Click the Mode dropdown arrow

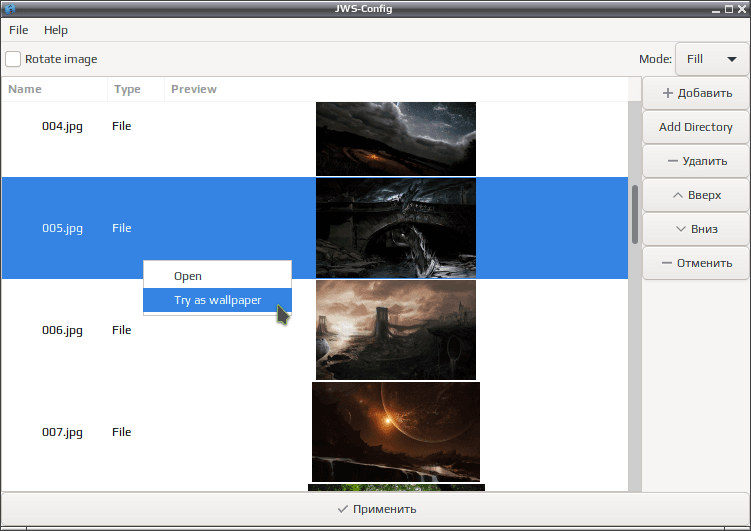click(731, 59)
